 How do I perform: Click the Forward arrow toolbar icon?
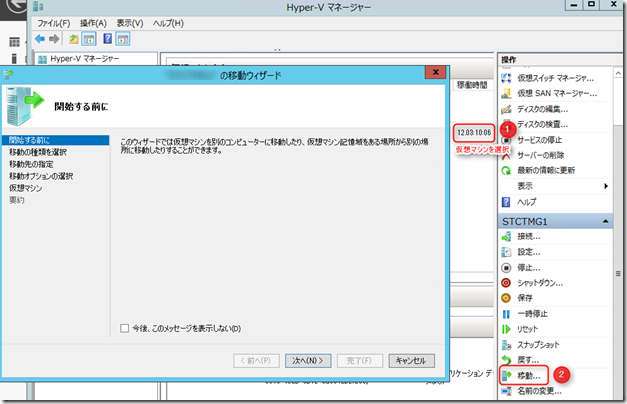(x=54, y=39)
